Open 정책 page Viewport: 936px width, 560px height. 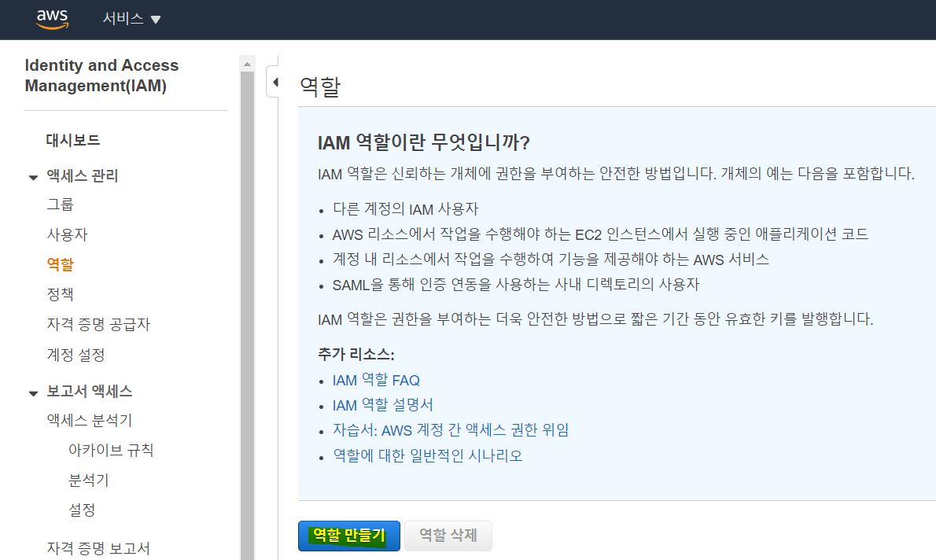(61, 294)
